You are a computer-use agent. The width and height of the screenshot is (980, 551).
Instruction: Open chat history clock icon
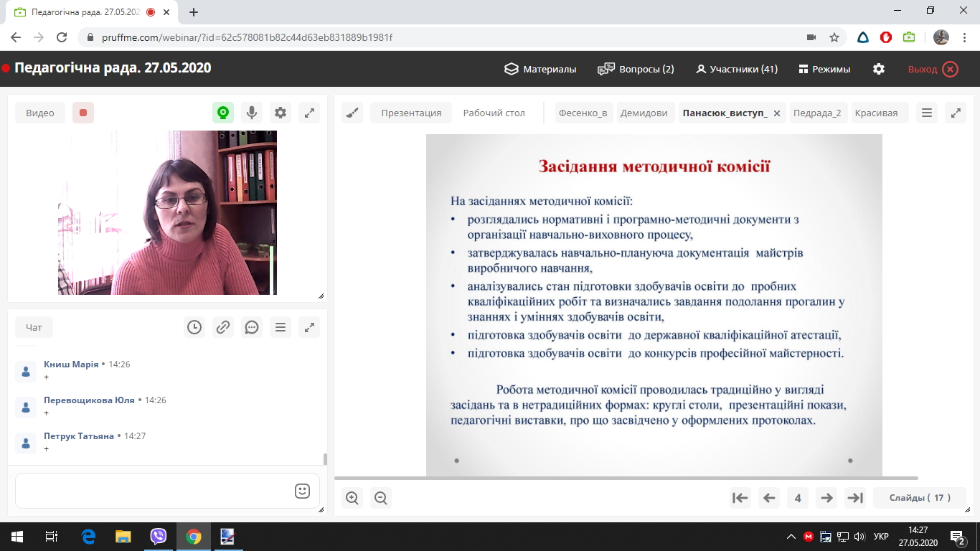pyautogui.click(x=194, y=327)
